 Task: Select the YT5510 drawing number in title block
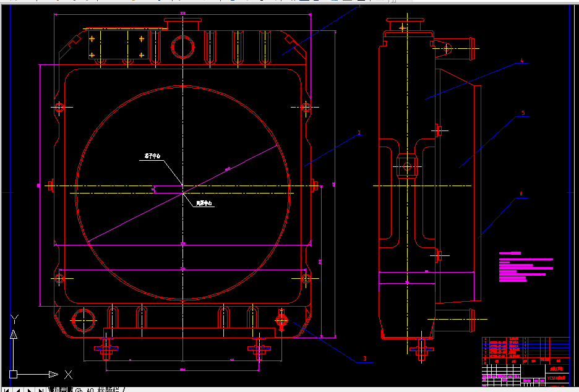556,378
